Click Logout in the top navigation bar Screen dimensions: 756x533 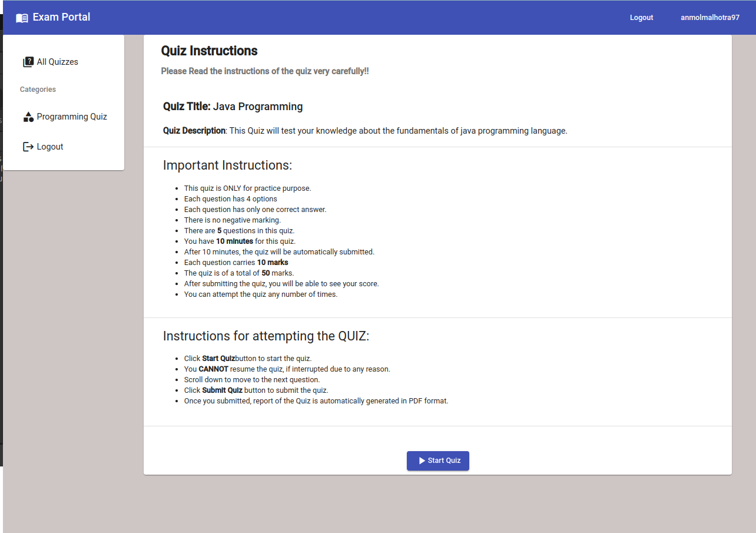pyautogui.click(x=641, y=17)
